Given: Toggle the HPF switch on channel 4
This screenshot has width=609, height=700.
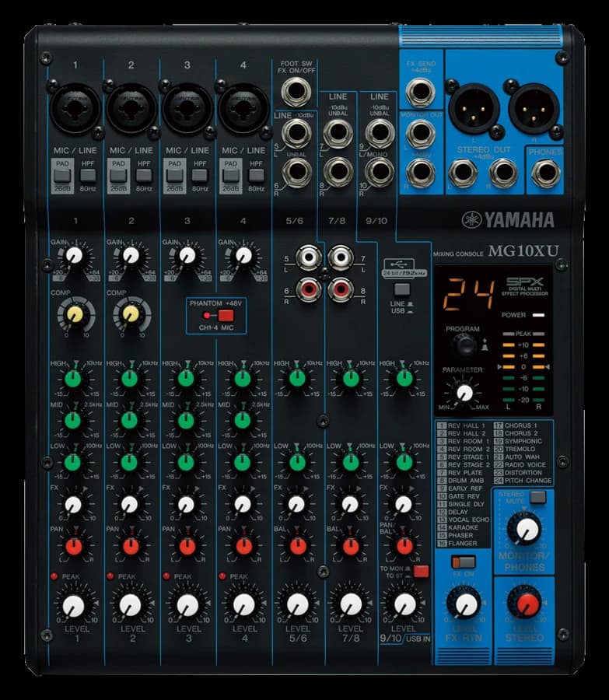Looking at the screenshot, I should tap(256, 176).
